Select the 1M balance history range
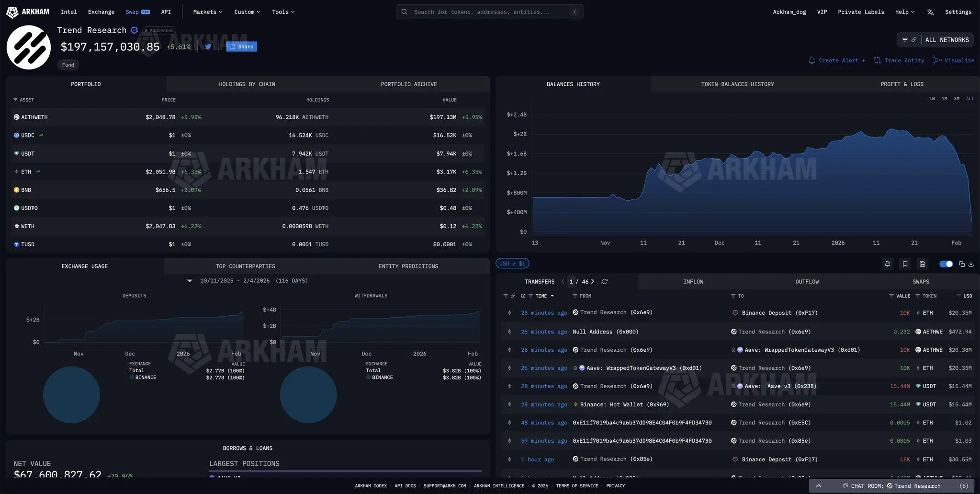This screenshot has height=494, width=980. coord(944,99)
